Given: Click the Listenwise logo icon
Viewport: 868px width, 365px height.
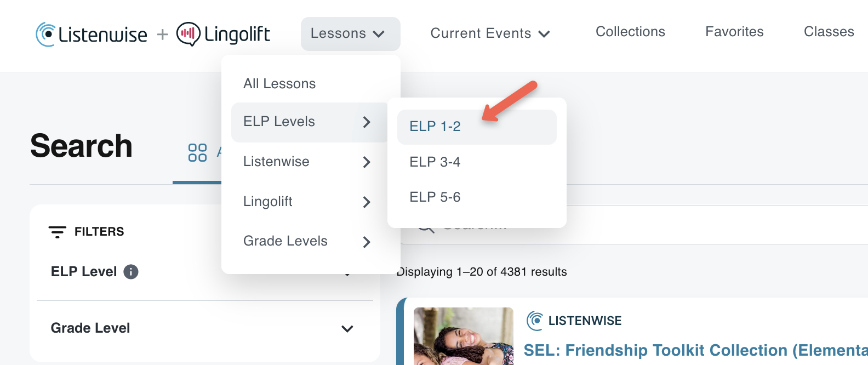Looking at the screenshot, I should pos(45,34).
